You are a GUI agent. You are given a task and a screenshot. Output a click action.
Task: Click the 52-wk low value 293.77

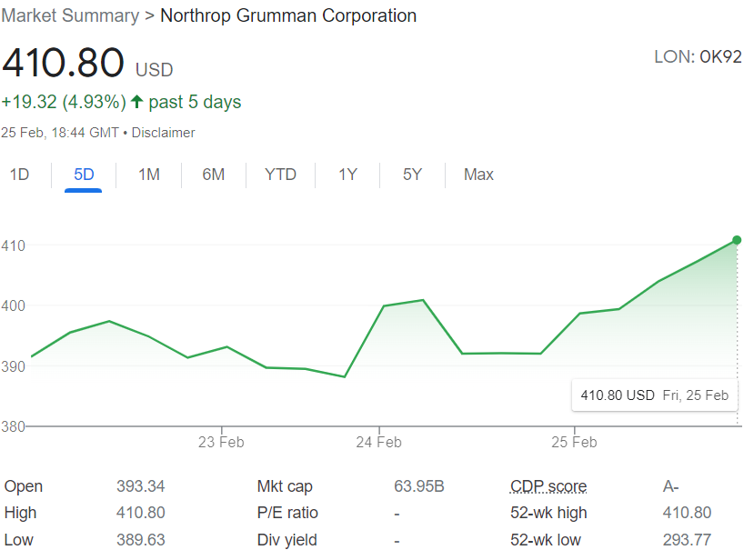click(x=687, y=540)
